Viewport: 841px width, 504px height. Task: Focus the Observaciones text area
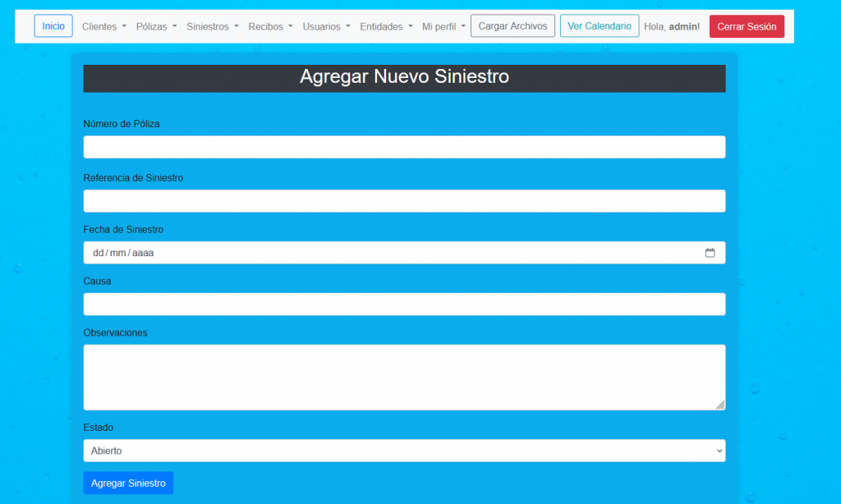point(404,377)
